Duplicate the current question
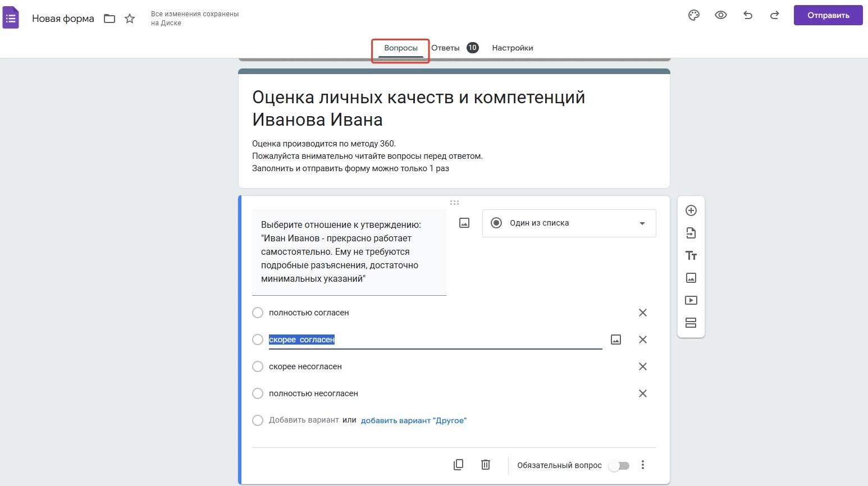 click(459, 465)
